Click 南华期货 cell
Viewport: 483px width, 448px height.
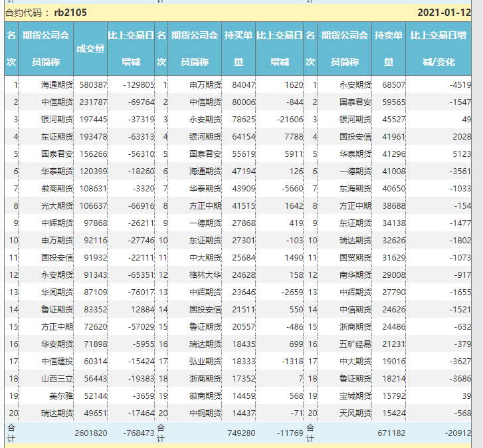(355, 275)
